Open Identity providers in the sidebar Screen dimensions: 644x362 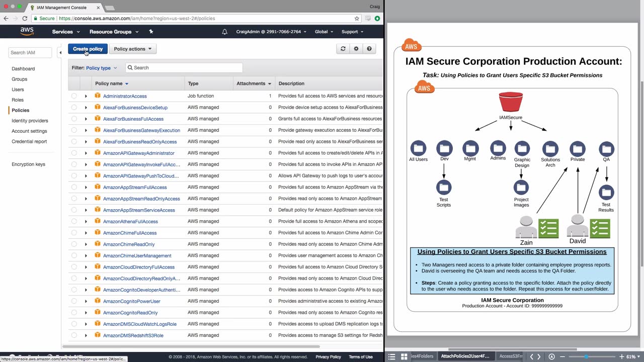(30, 121)
